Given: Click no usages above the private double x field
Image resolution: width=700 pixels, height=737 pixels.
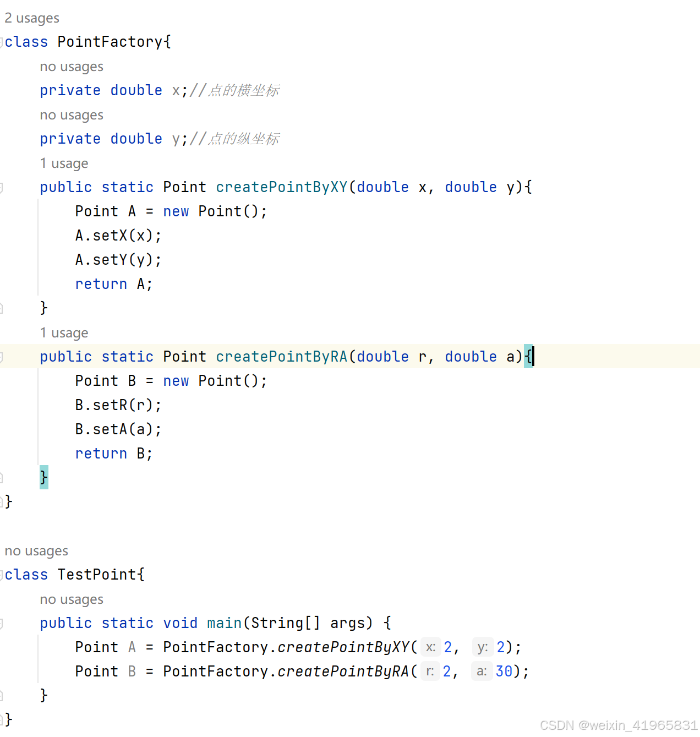Looking at the screenshot, I should [71, 66].
